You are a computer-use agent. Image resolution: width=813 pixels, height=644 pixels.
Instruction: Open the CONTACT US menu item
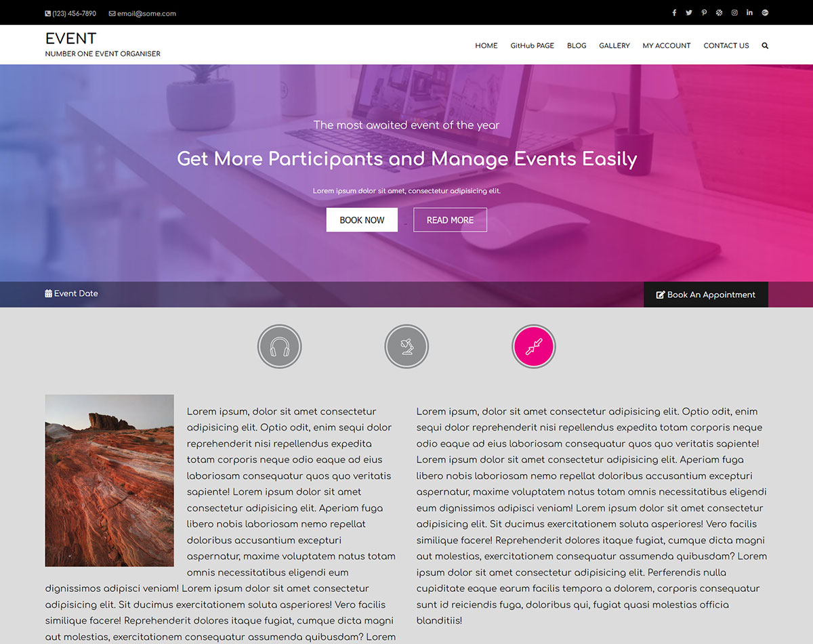[726, 45]
